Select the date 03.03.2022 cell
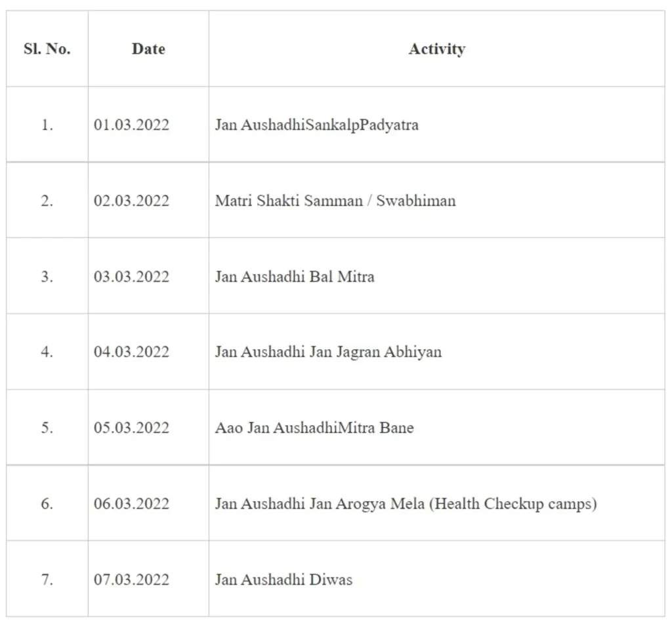 pos(131,276)
